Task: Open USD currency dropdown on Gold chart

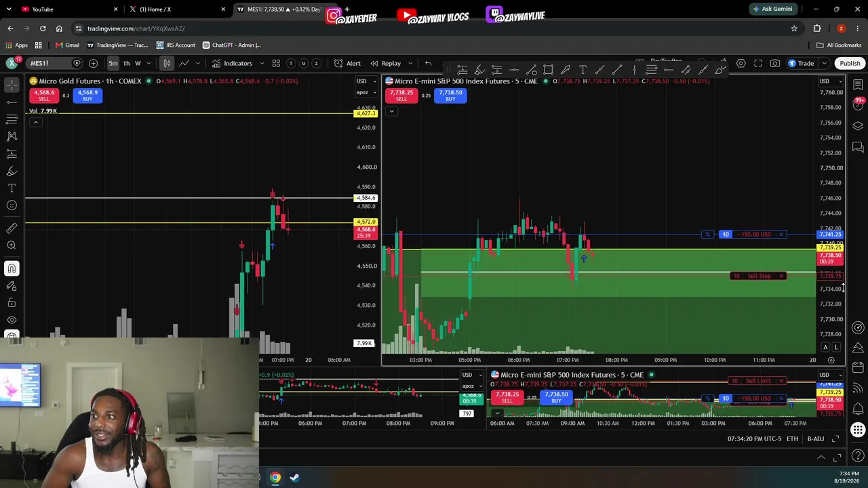Action: point(366,81)
